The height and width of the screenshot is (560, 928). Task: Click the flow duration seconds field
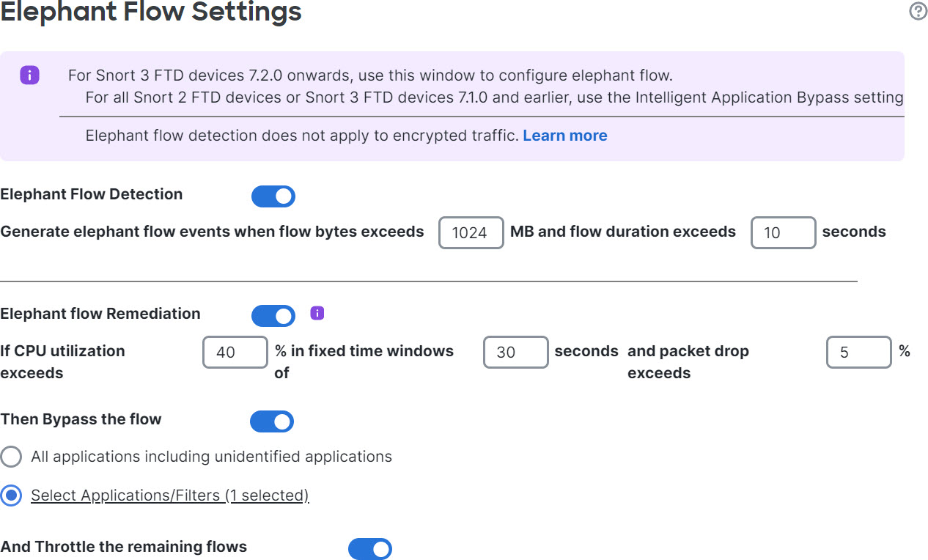[783, 233]
